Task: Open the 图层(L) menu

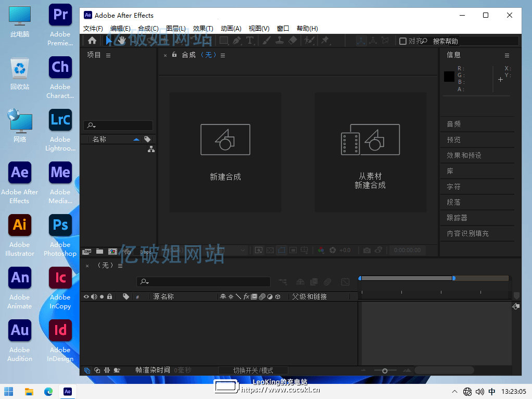Action: point(176,29)
